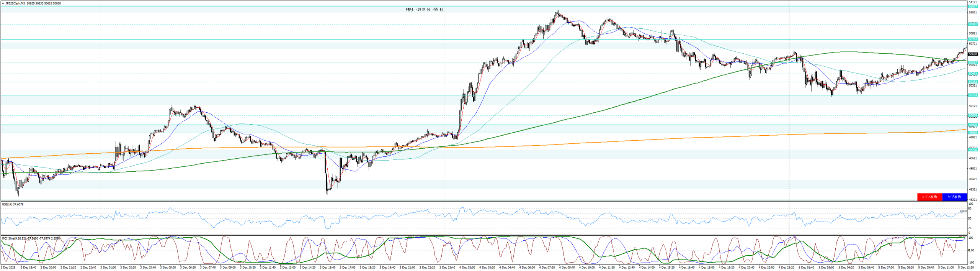The image size is (980, 271).
Task: Select the 51077 price level tag
Action: pos(972,7)
